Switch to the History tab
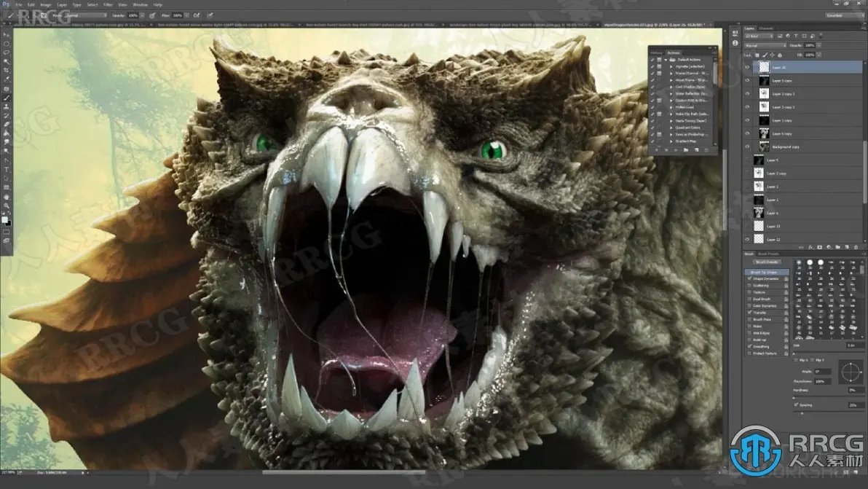Image resolution: width=868 pixels, height=489 pixels. 656,52
